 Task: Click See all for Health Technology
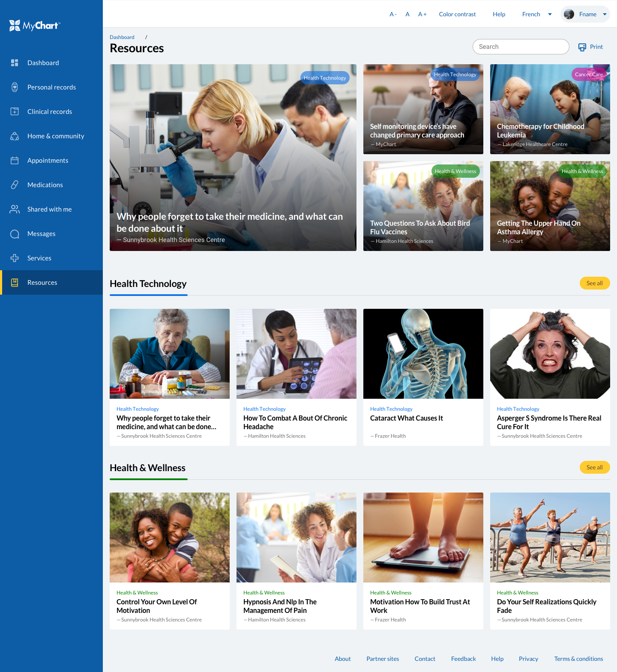tap(594, 283)
